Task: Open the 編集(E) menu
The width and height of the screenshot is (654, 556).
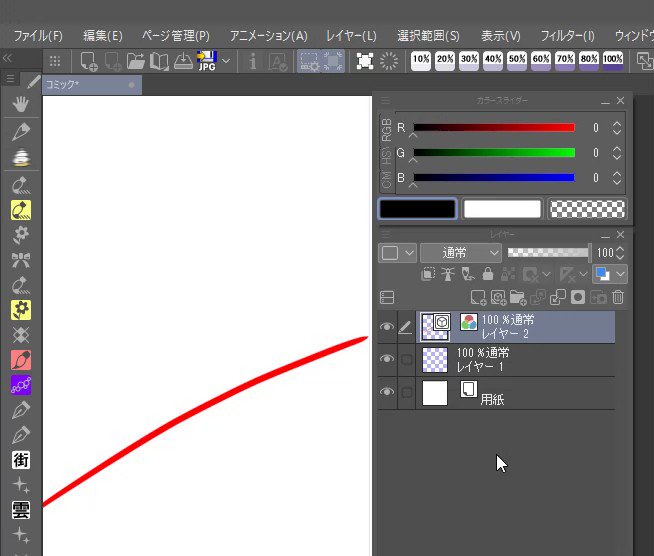Action: [x=103, y=36]
